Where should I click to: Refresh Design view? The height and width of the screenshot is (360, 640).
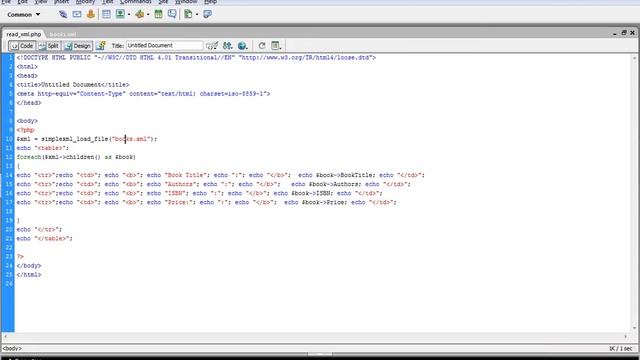coord(262,46)
